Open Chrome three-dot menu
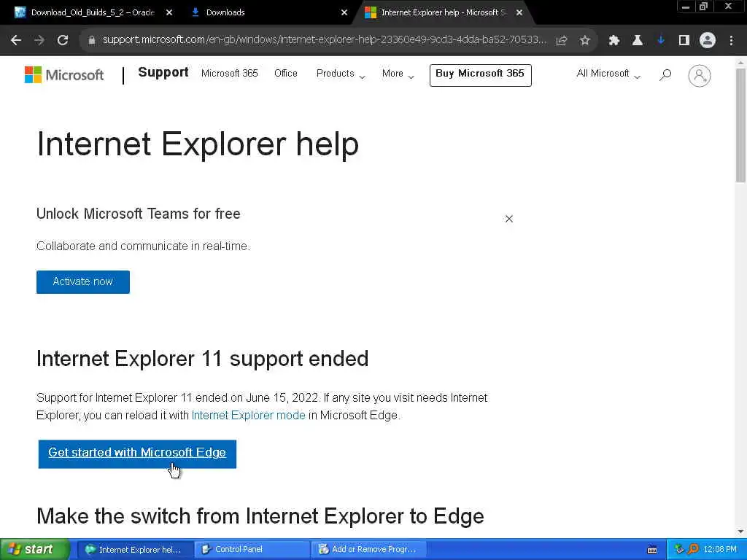The width and height of the screenshot is (747, 560). tap(731, 41)
